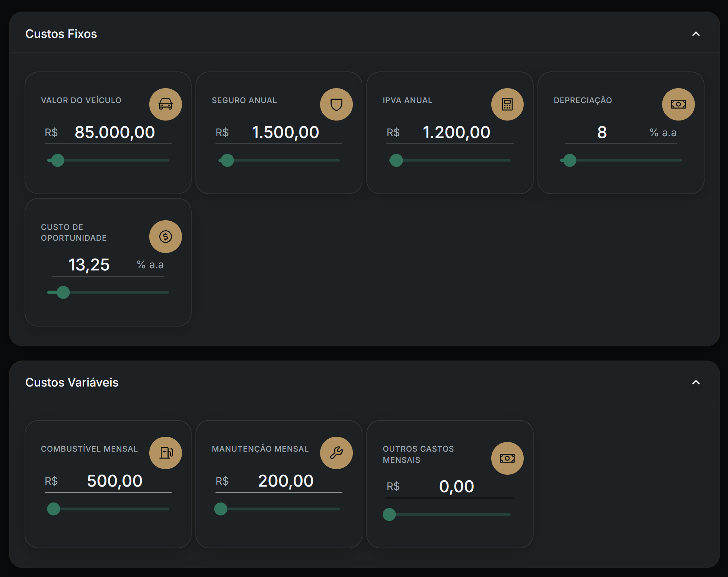Click the Manutenção Mensal slider track
Screen dimensions: 728x577
pyautogui.click(x=283, y=509)
